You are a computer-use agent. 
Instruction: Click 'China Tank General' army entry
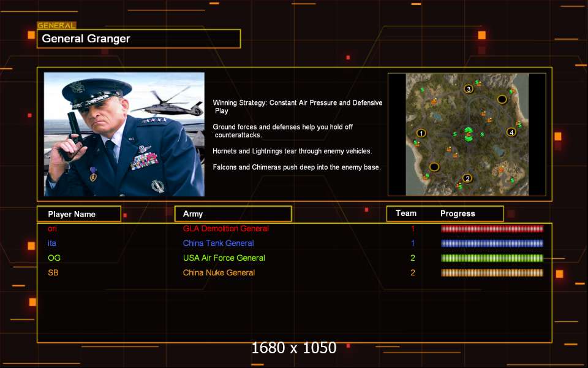pos(218,243)
